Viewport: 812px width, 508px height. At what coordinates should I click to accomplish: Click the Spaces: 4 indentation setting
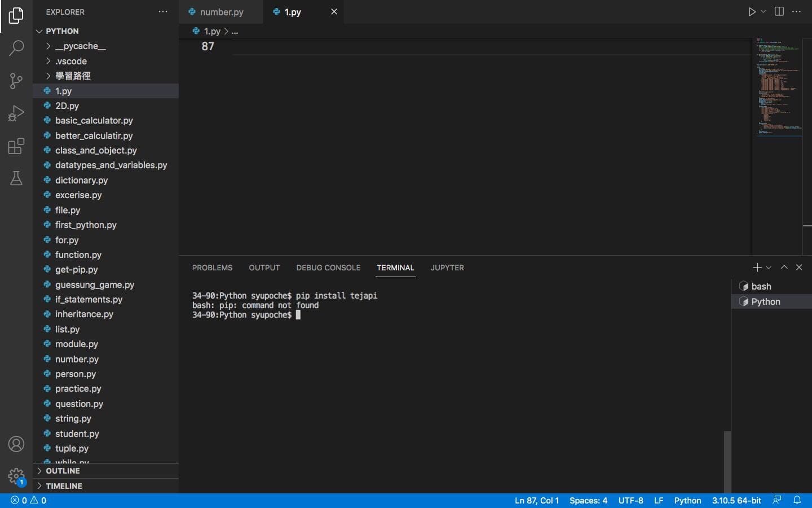588,500
